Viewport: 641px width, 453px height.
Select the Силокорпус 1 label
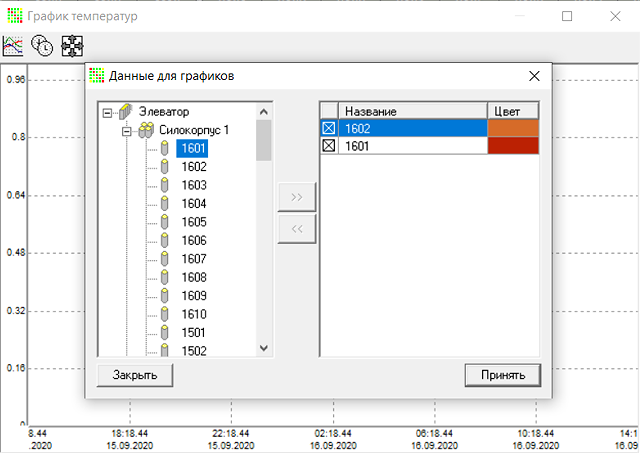point(194,130)
